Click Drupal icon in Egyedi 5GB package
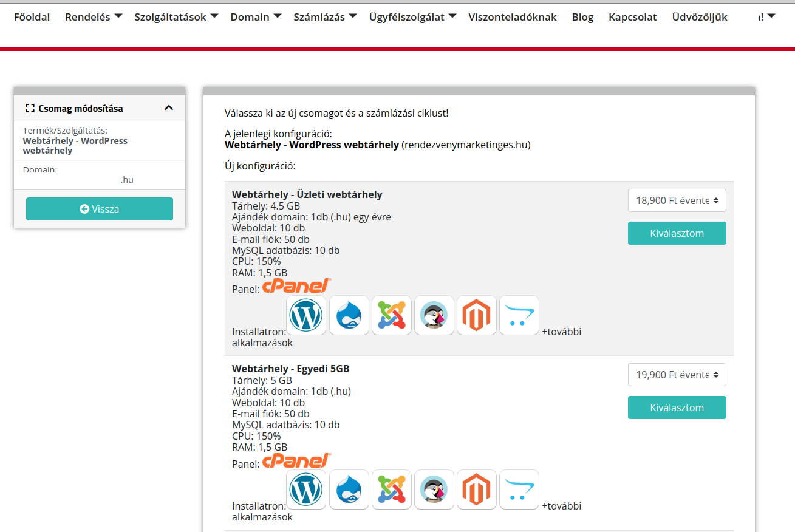 pyautogui.click(x=349, y=489)
